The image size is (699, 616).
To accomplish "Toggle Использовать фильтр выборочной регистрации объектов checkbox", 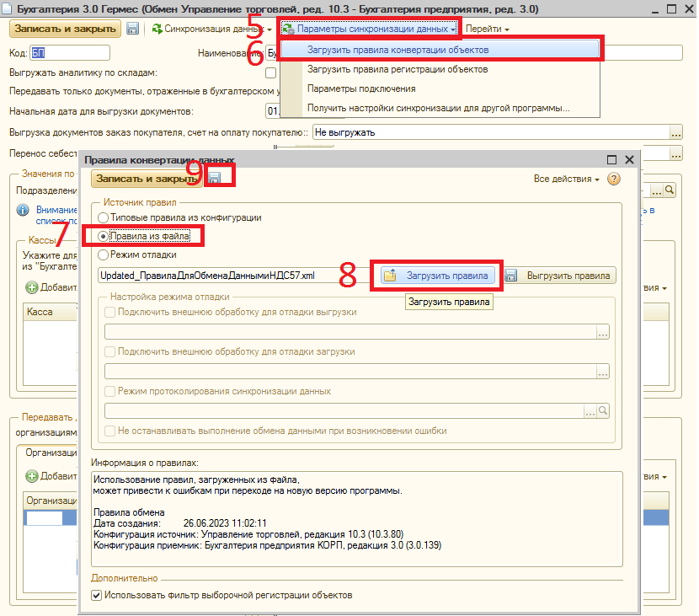I will pyautogui.click(x=96, y=595).
